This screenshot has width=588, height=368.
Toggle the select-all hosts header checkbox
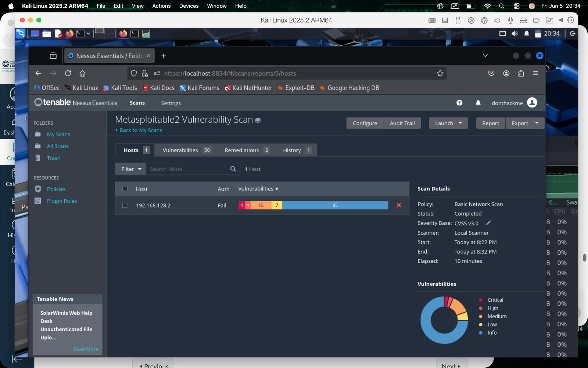[x=125, y=188]
